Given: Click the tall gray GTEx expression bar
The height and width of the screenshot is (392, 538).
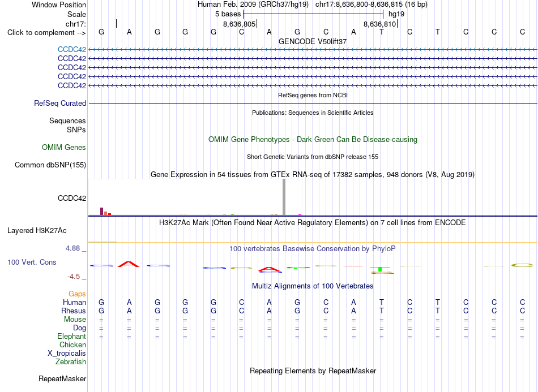Looking at the screenshot, I should (284, 197).
